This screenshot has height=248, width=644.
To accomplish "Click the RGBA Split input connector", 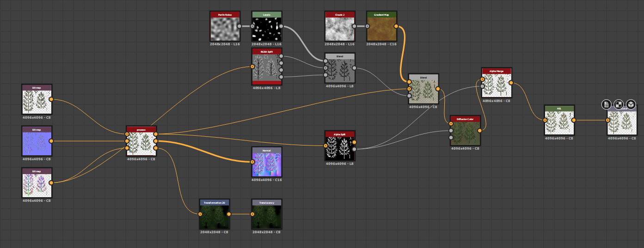I will pos(253,67).
